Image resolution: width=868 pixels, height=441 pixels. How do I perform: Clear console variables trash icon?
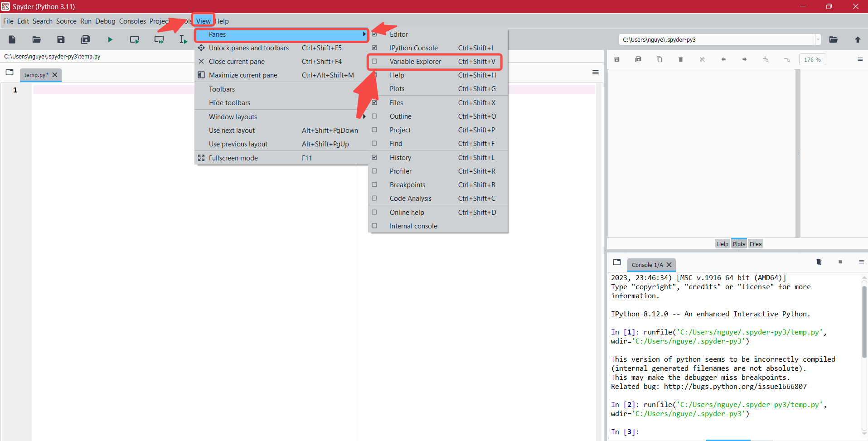(819, 262)
